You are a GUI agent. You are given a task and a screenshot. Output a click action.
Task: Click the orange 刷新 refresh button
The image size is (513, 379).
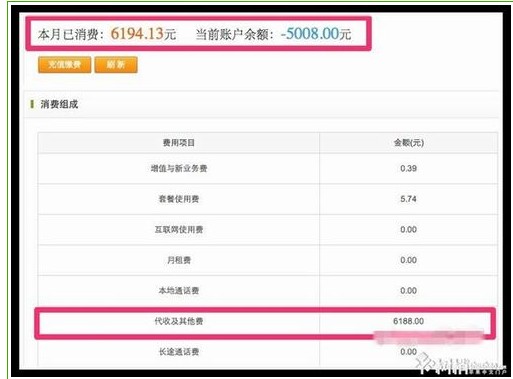(116, 65)
